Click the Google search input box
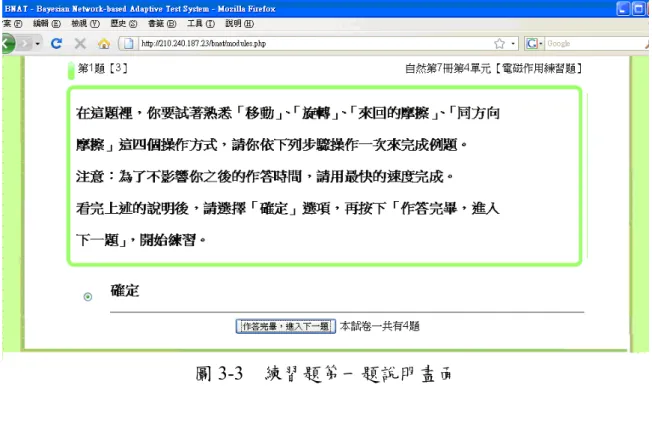This screenshot has width=652, height=423. pos(596,43)
